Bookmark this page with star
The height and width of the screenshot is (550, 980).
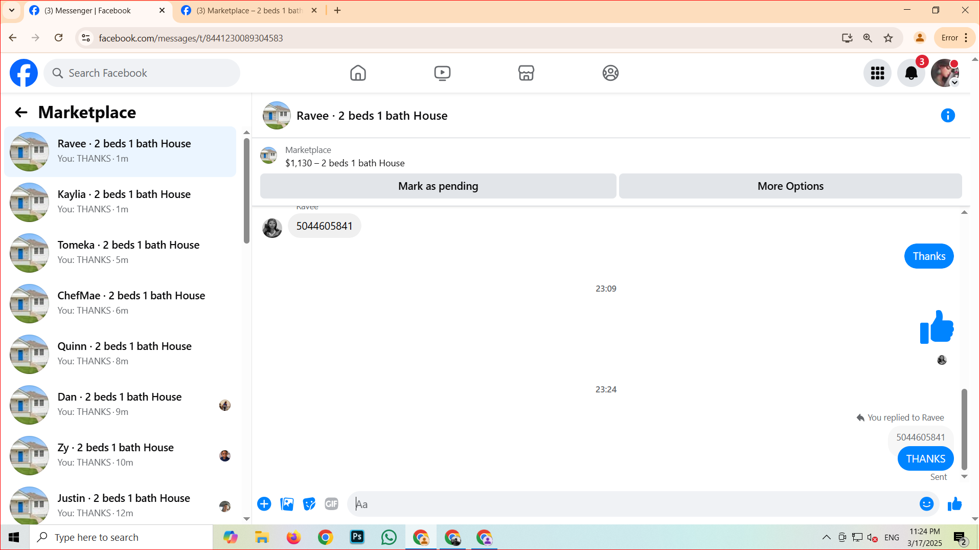coord(888,38)
